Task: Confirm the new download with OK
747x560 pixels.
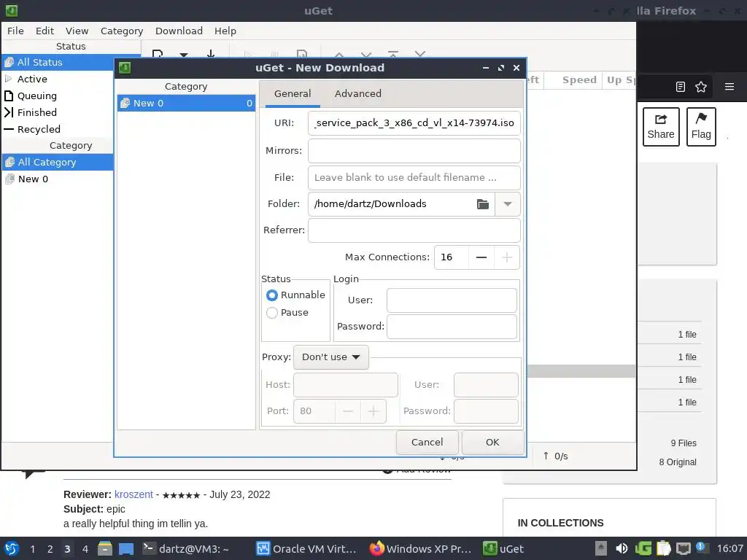Action: tap(492, 443)
